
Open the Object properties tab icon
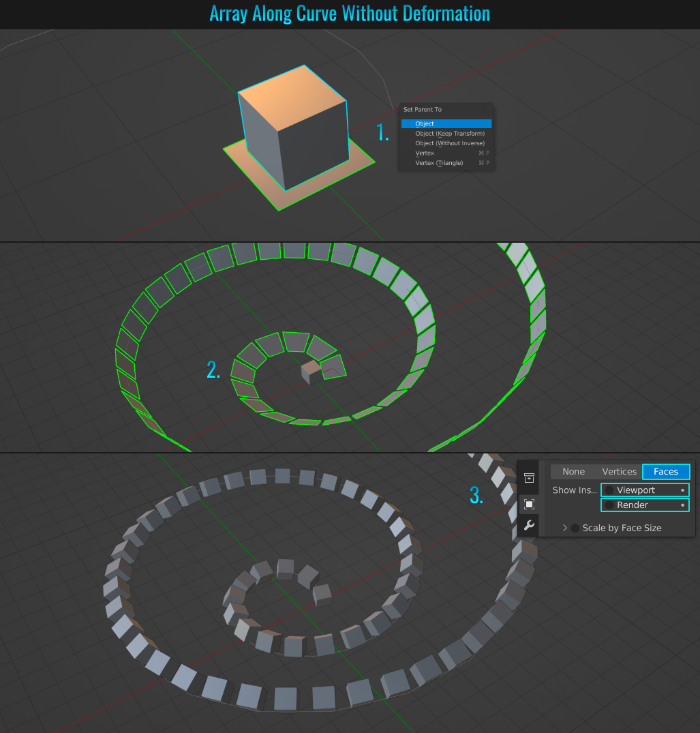point(529,504)
